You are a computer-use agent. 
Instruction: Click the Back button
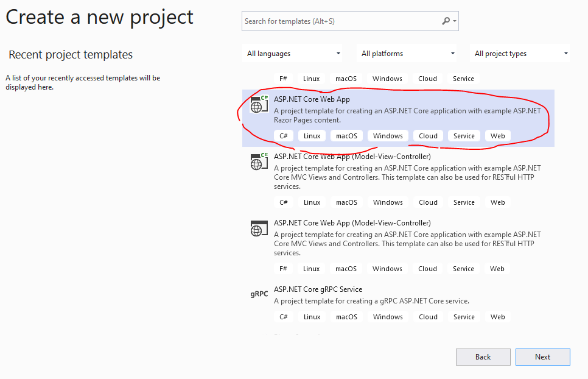[x=483, y=357]
